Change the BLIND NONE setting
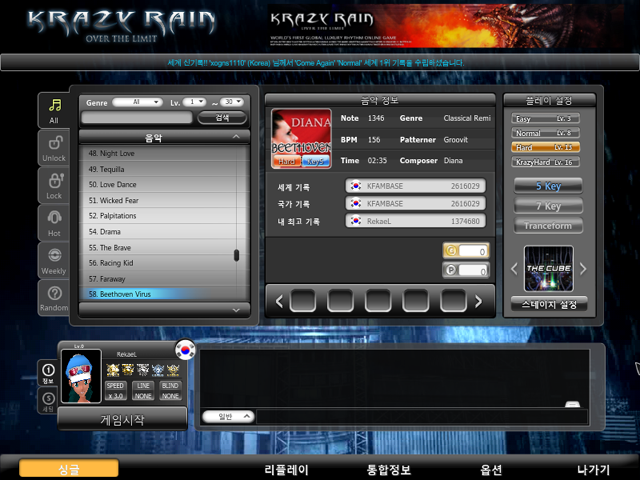Screen dimensions: 640x480 [x=170, y=391]
